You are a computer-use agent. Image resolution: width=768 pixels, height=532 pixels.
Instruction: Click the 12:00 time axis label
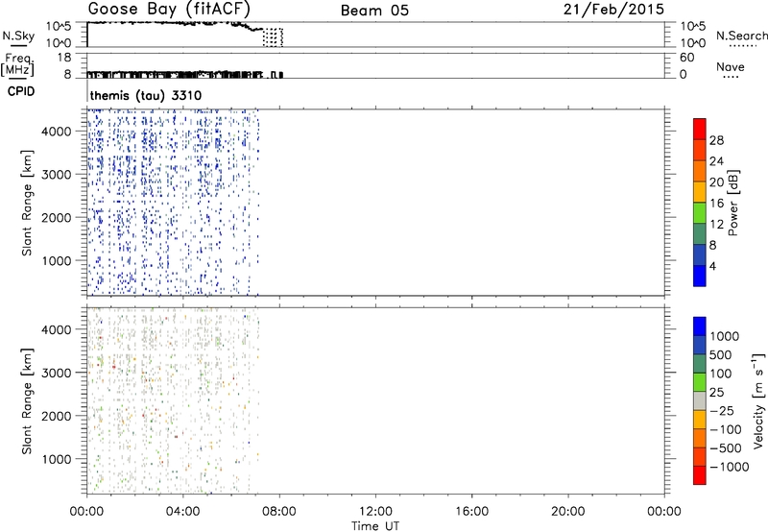click(x=375, y=512)
